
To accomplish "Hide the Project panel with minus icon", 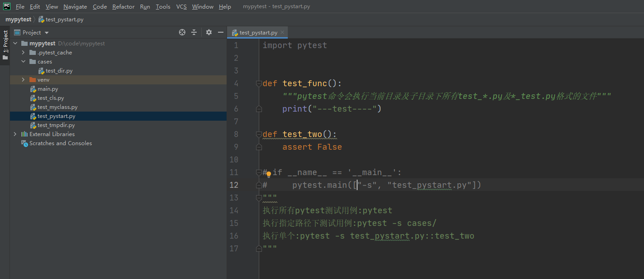I will [x=221, y=32].
